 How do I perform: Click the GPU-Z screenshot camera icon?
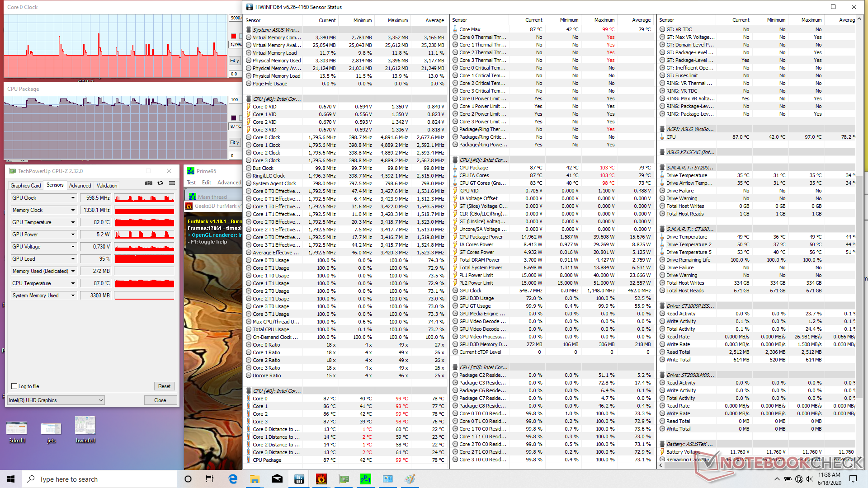pyautogui.click(x=148, y=183)
